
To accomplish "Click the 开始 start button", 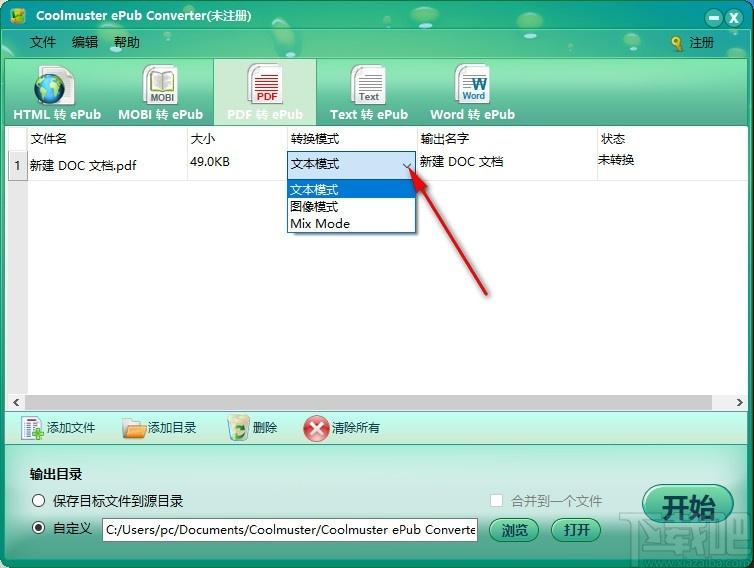I will click(x=688, y=506).
